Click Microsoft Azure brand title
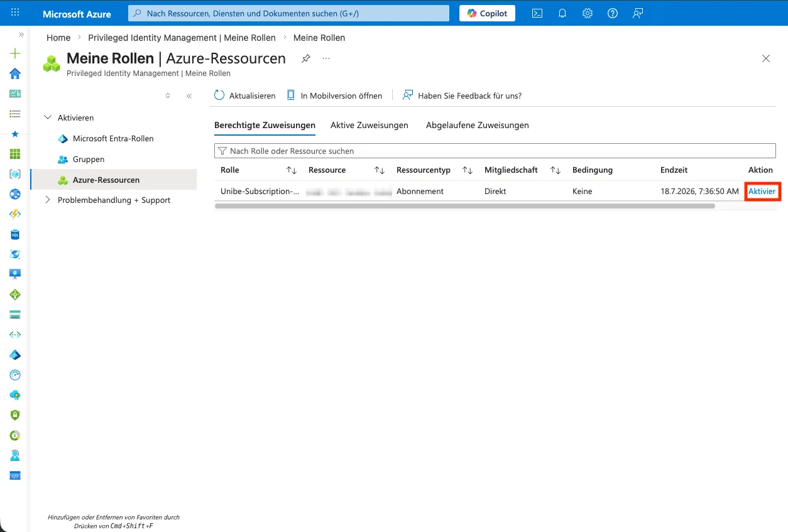This screenshot has width=788, height=532. pyautogui.click(x=77, y=13)
